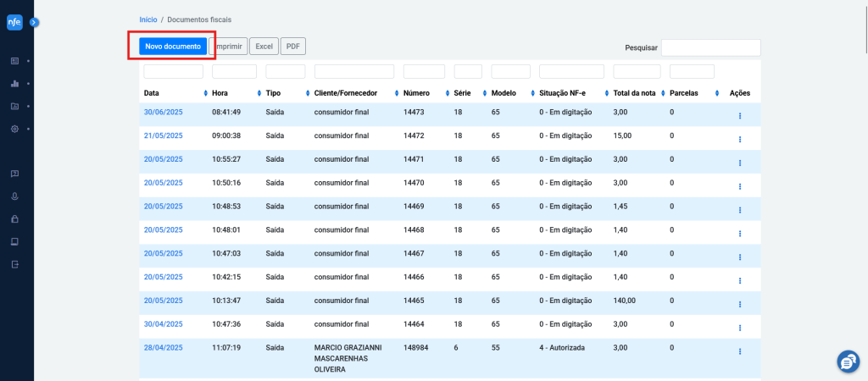Focus the Pesquisar search field

[x=711, y=47]
